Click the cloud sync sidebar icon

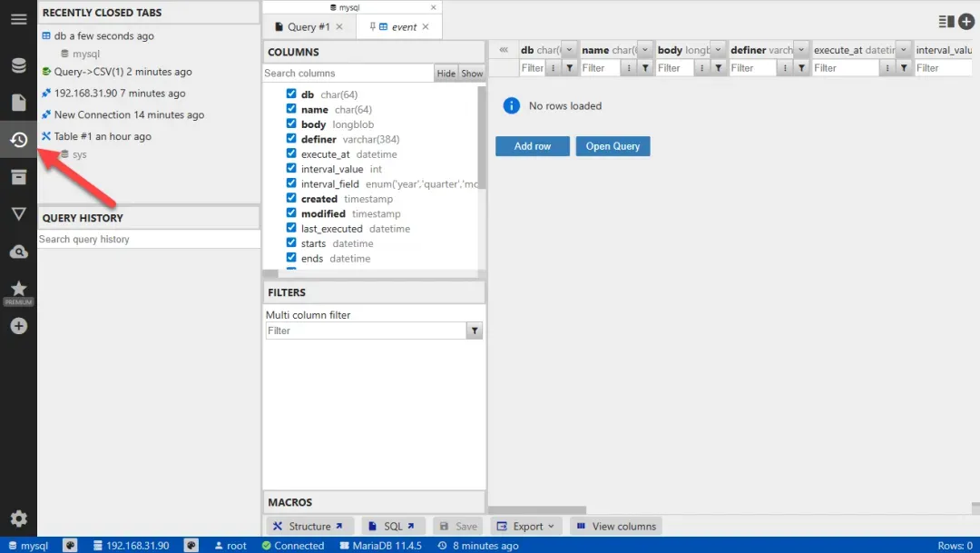point(18,252)
